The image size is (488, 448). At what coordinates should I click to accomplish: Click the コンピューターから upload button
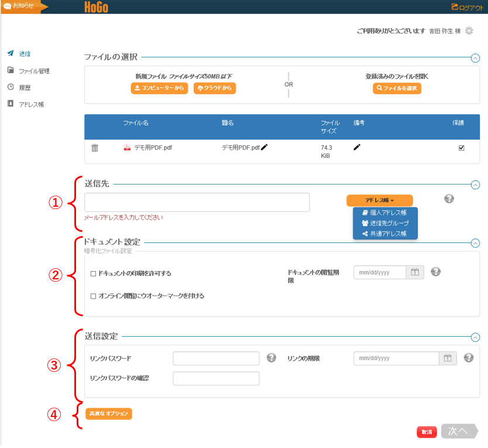tap(158, 88)
